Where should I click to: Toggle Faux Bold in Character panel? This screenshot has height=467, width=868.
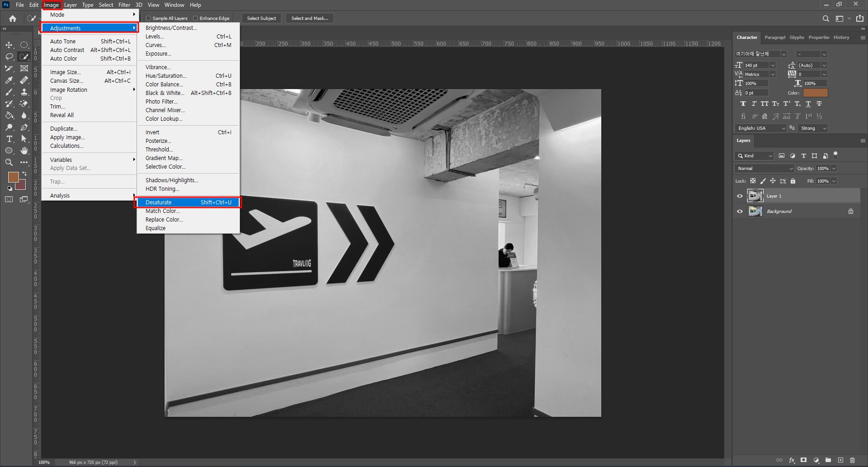743,104
